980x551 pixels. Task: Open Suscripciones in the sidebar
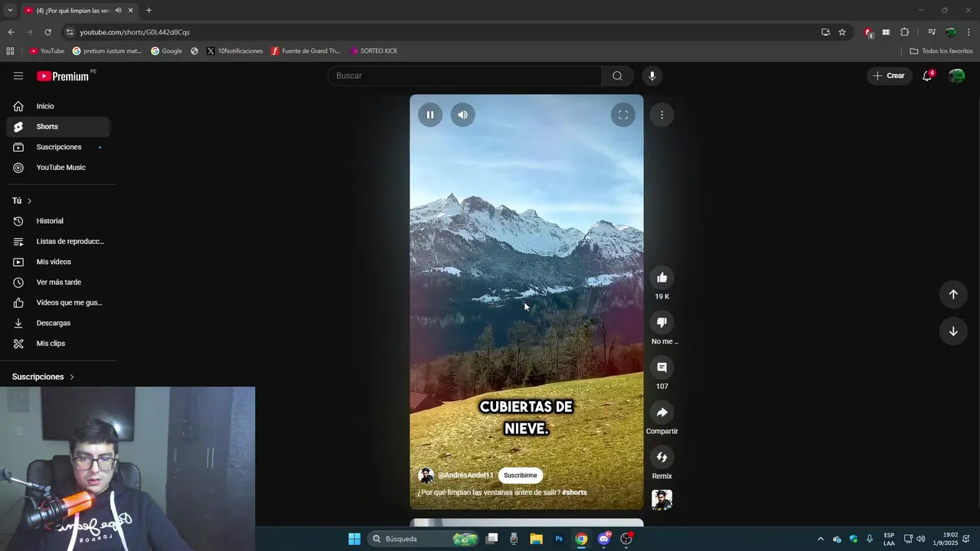click(x=58, y=147)
